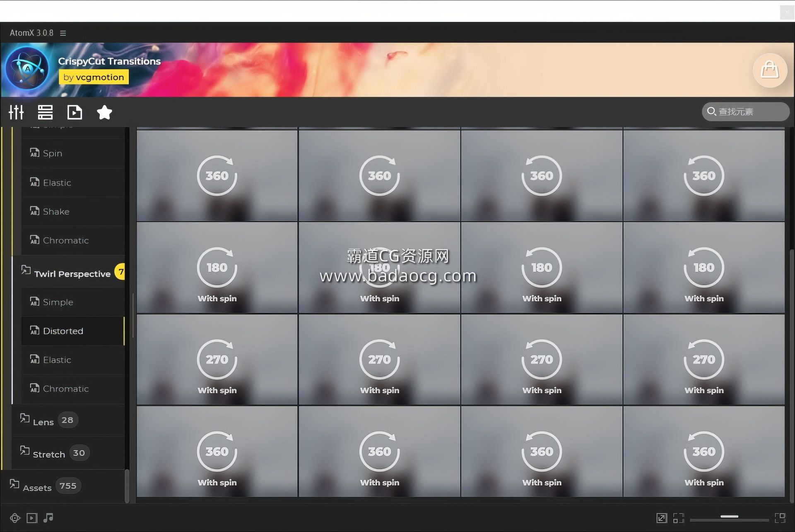Select the Chromatic category below Shake
Viewport: 795px width, 532px height.
pyautogui.click(x=73, y=240)
